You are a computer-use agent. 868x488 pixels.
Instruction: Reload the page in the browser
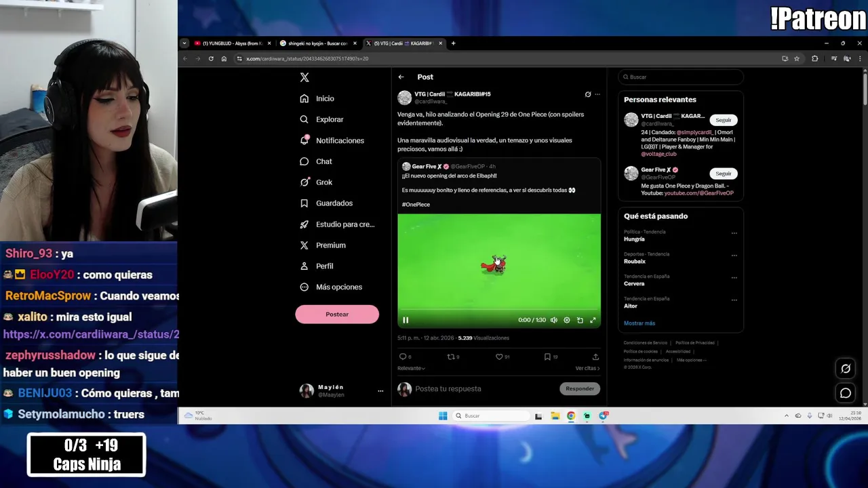[x=211, y=59]
